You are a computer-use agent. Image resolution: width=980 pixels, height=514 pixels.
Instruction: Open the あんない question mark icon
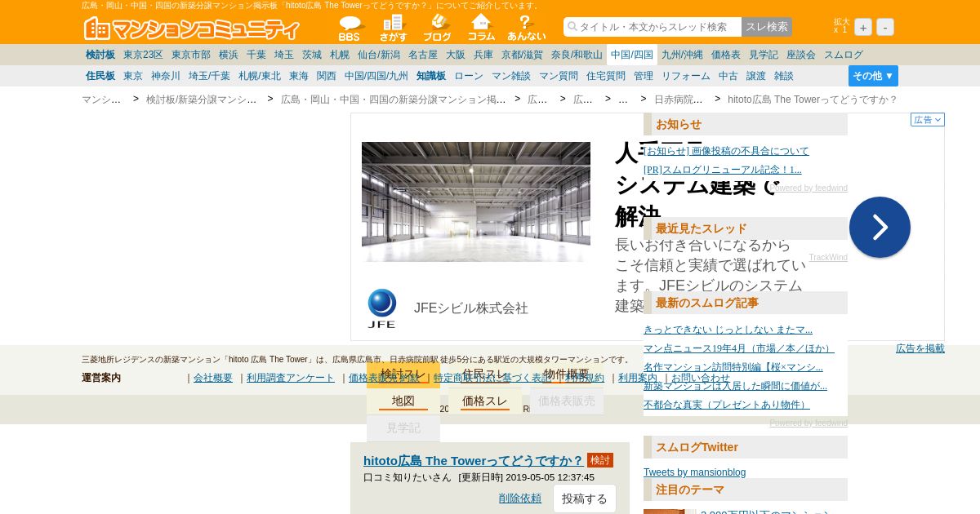526,28
